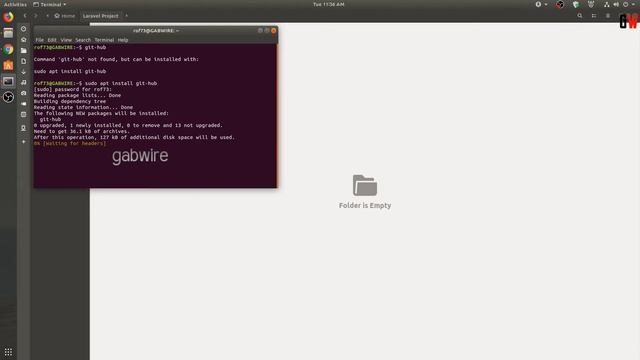Click the search icon in the Files header bar
The height and width of the screenshot is (360, 640).
[580, 16]
